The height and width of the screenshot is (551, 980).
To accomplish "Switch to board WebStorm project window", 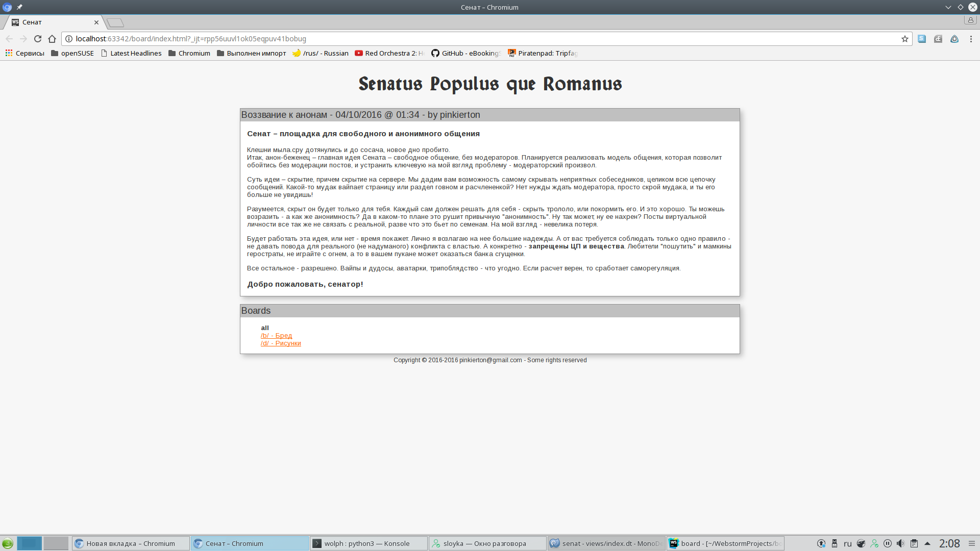I will click(725, 543).
